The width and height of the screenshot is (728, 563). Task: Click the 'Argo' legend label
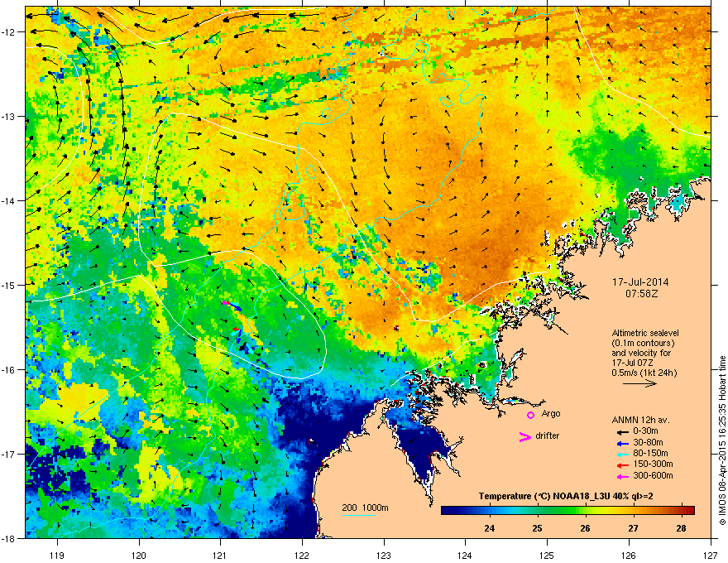(551, 413)
